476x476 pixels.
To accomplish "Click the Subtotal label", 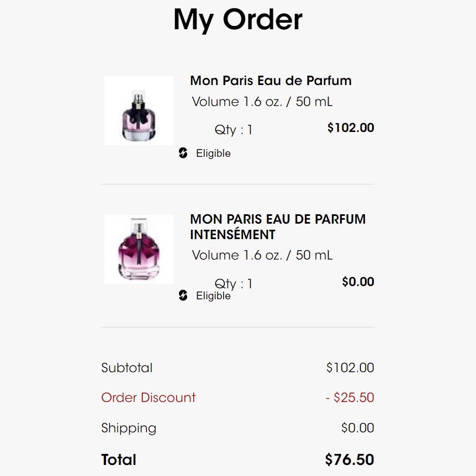I will 127,368.
